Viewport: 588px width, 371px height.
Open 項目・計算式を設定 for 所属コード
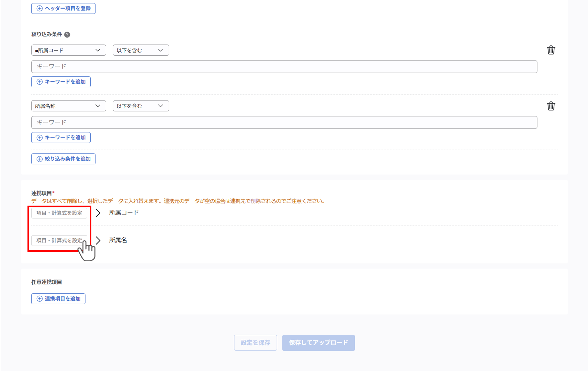pos(59,213)
